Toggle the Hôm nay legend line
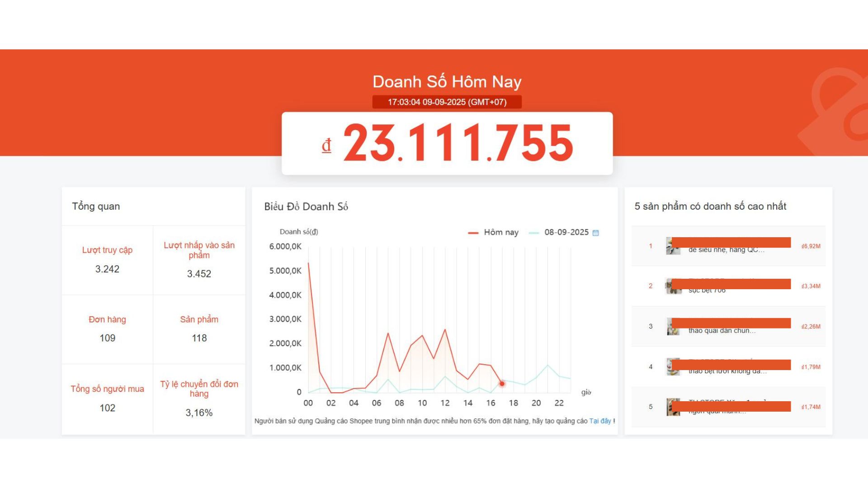868x488 pixels. click(x=473, y=233)
